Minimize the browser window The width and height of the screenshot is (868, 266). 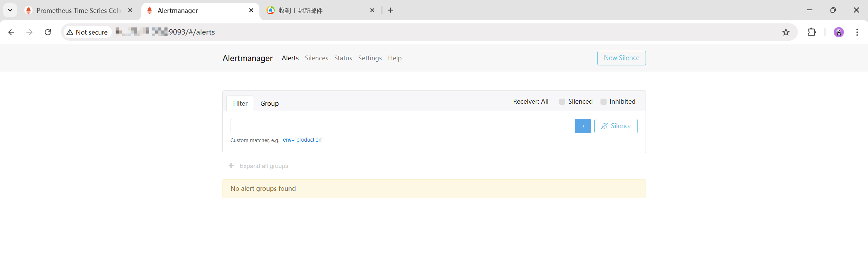810,10
